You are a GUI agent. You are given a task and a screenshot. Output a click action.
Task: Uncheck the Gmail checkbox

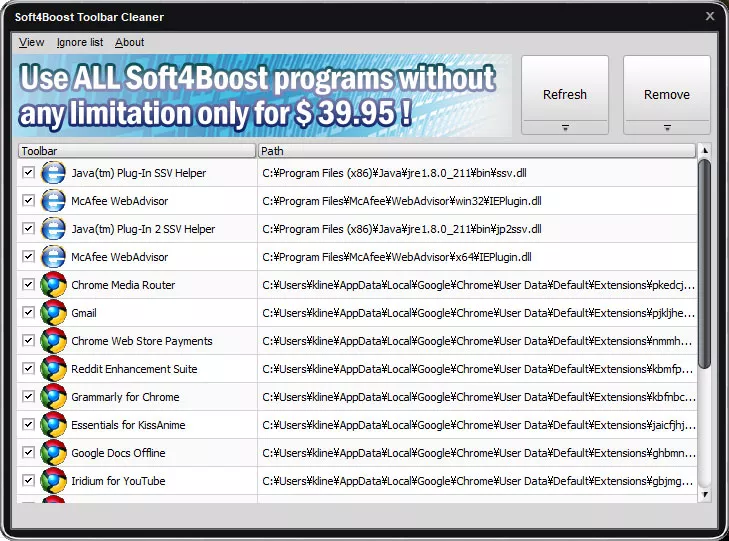pyautogui.click(x=28, y=312)
